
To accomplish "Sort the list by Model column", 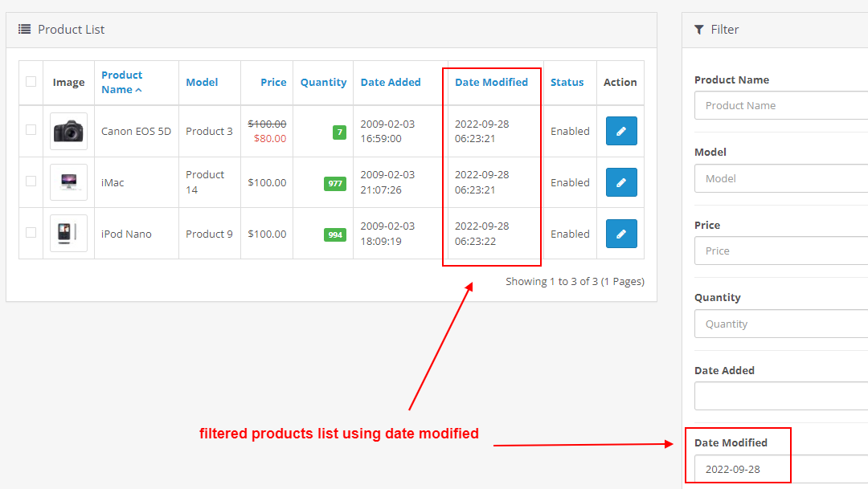I will pos(202,82).
